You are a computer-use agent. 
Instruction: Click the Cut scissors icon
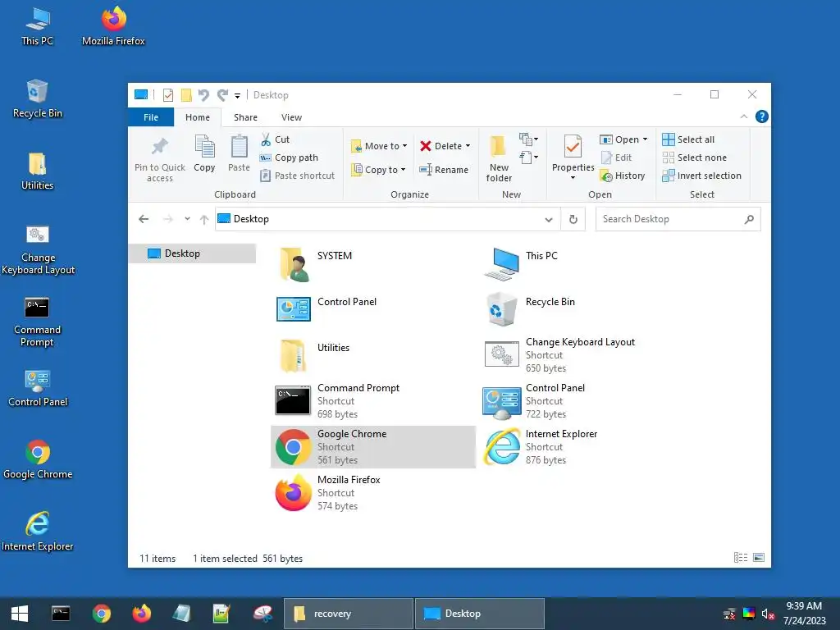pos(266,139)
